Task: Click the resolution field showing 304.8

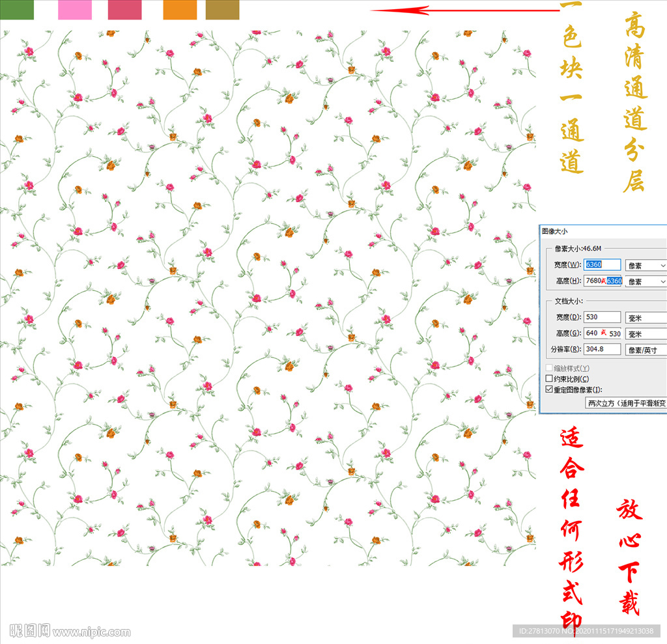Action: pyautogui.click(x=602, y=349)
